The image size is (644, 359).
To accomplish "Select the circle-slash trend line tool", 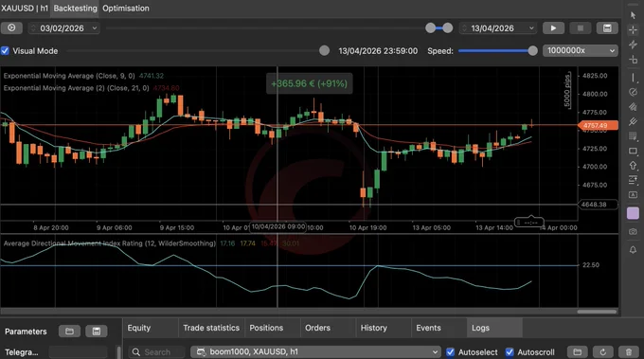I will [x=633, y=92].
